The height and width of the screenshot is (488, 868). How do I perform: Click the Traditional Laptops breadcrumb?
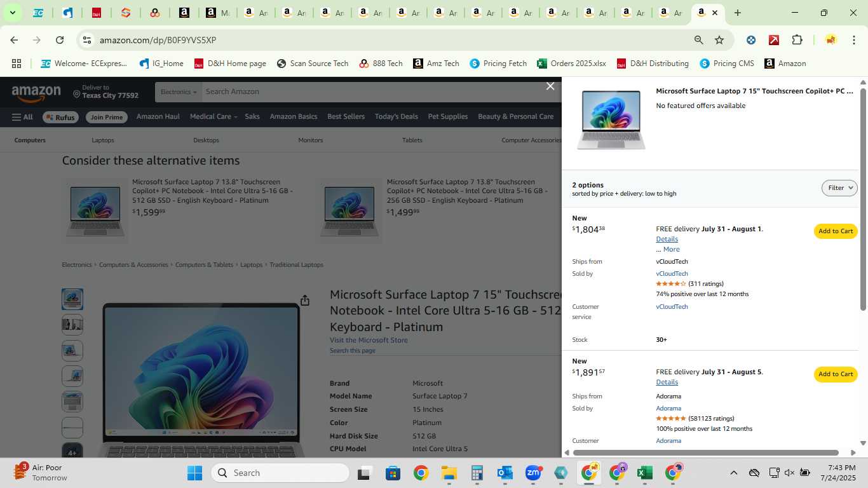(x=296, y=265)
